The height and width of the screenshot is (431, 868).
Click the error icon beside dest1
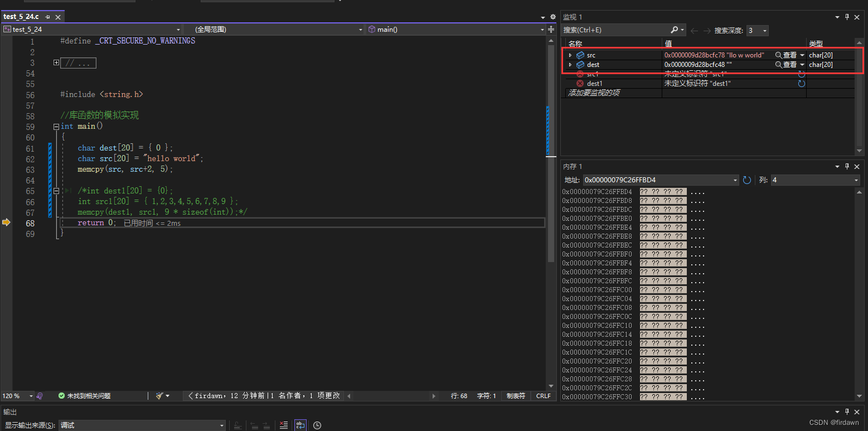580,84
